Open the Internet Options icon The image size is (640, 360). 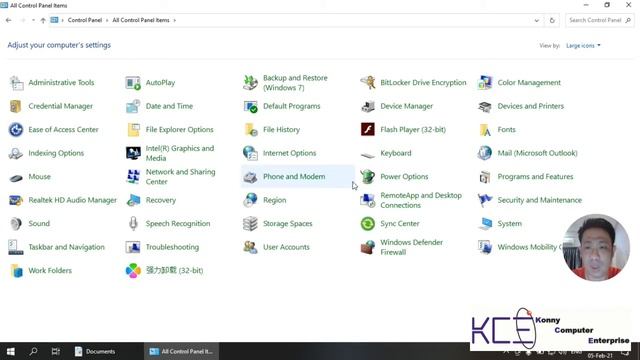pyautogui.click(x=250, y=153)
